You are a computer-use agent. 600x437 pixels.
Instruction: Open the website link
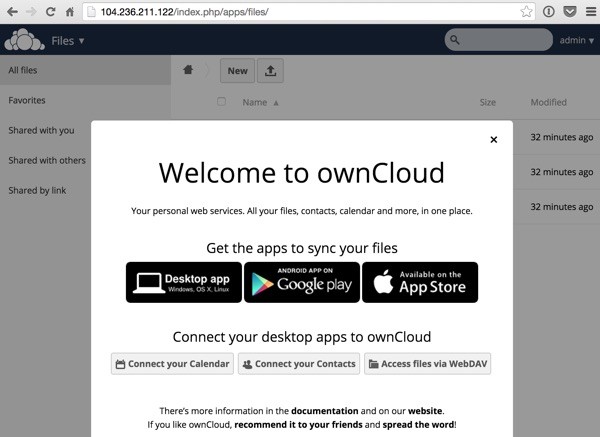(x=425, y=411)
